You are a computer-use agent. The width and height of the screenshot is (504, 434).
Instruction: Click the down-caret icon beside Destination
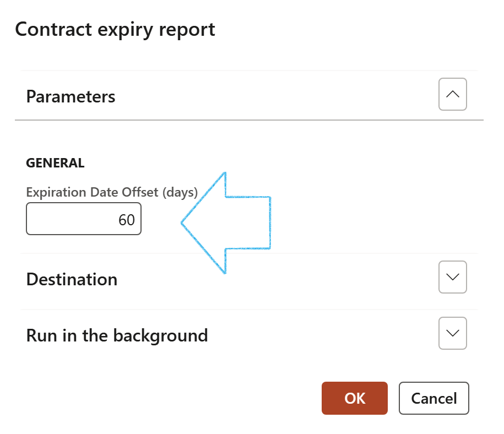point(452,277)
